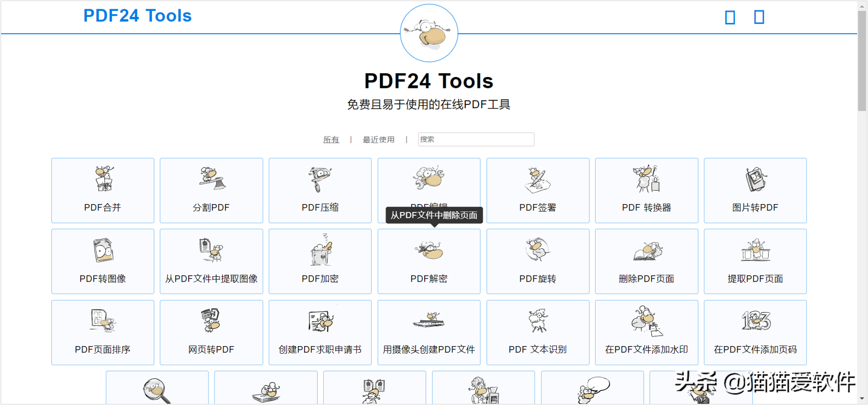
Task: Click the vertical scrollbar thumb
Action: 862,60
